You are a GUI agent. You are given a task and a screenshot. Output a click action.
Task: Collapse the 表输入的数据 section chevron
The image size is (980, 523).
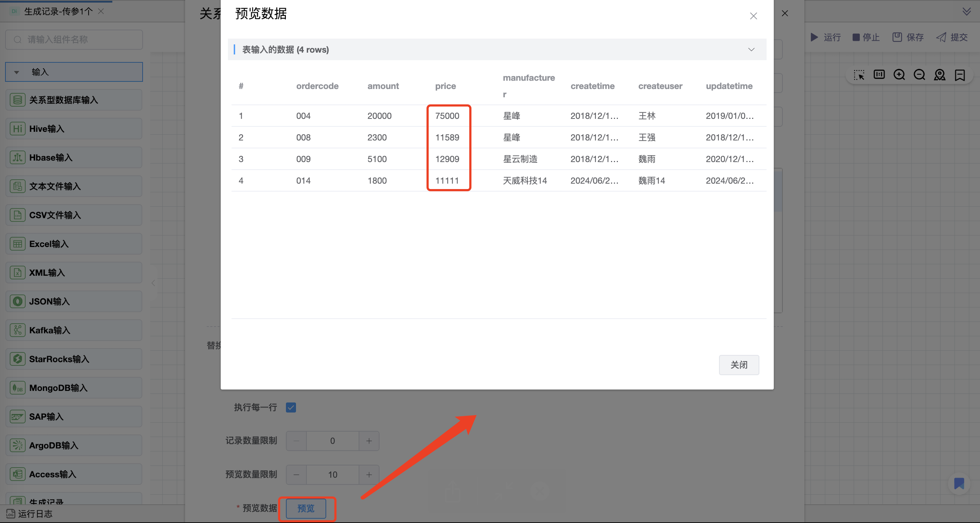pos(751,50)
